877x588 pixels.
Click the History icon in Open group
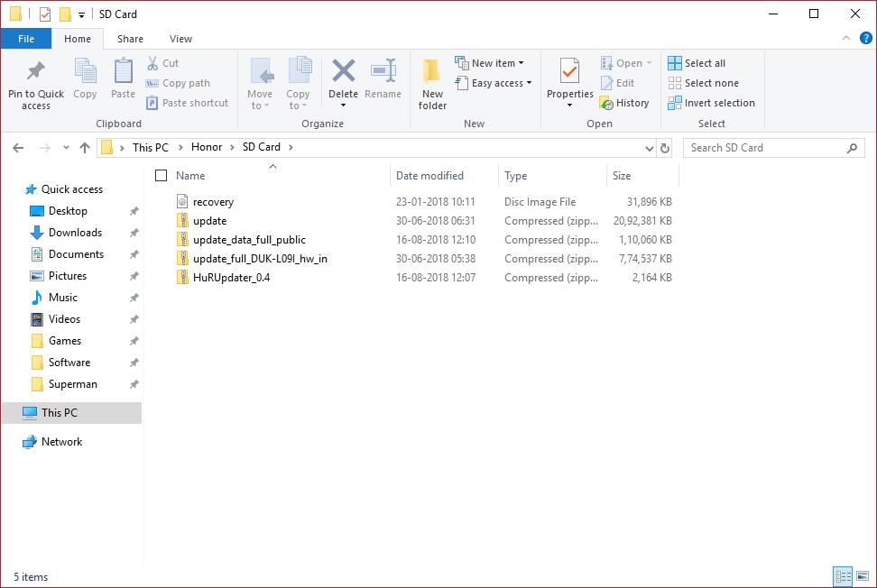click(606, 103)
